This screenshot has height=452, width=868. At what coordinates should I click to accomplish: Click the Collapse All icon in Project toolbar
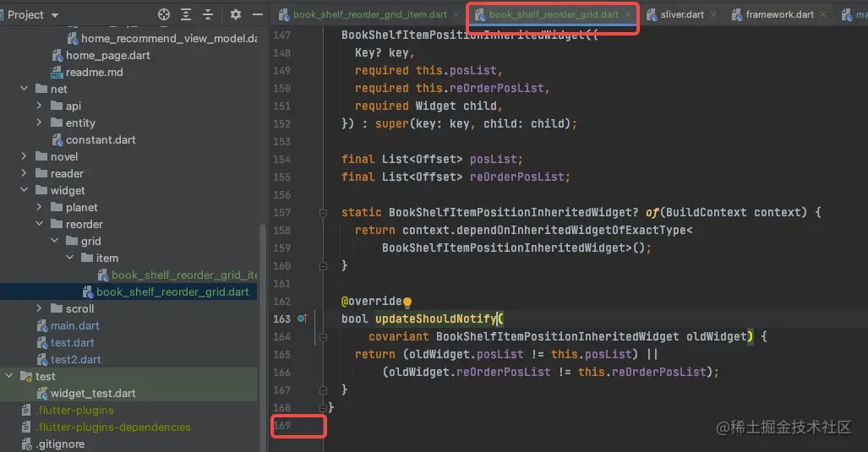point(208,14)
